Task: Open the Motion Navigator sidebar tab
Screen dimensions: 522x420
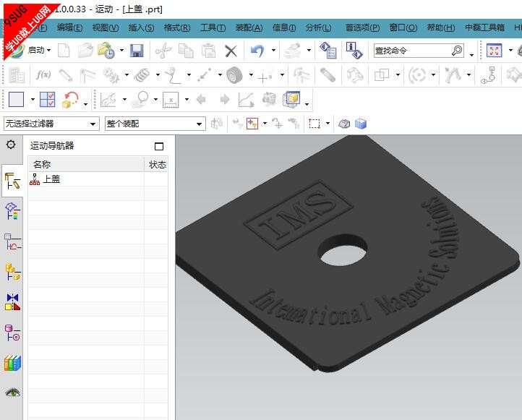Action: pyautogui.click(x=12, y=181)
